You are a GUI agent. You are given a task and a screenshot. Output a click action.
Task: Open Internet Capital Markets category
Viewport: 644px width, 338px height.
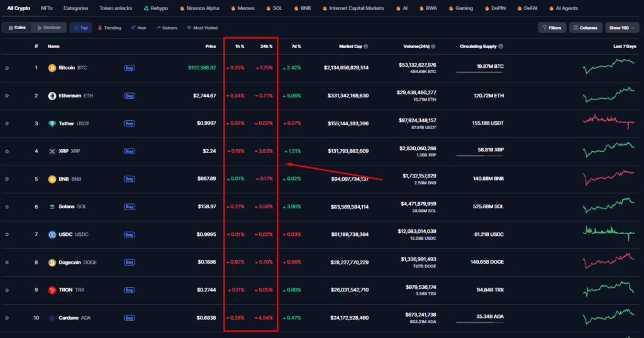pyautogui.click(x=353, y=8)
